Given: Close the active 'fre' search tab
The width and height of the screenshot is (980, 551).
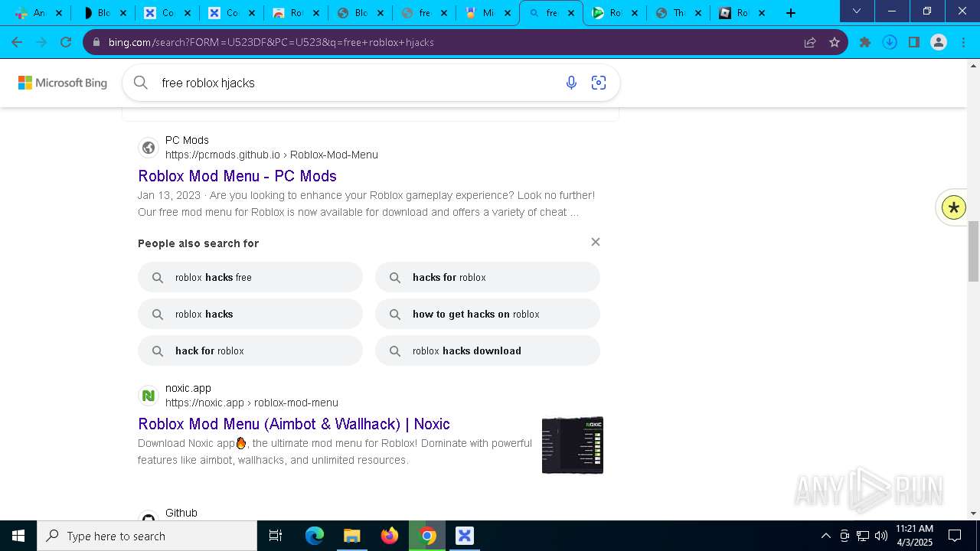Looking at the screenshot, I should click(570, 13).
